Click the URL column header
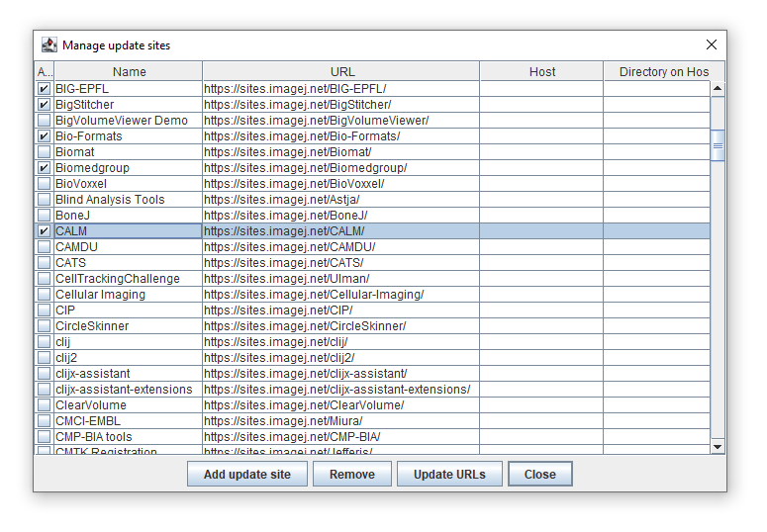 tap(341, 71)
